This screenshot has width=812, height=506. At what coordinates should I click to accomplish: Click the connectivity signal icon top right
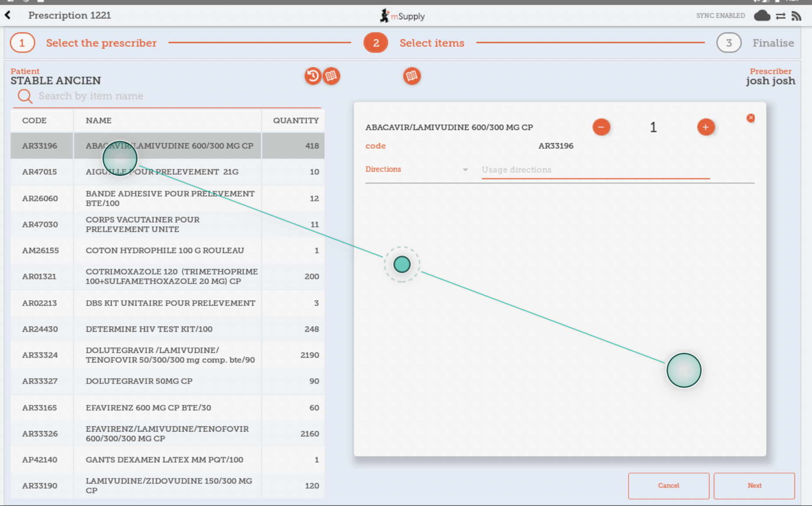pyautogui.click(x=797, y=15)
